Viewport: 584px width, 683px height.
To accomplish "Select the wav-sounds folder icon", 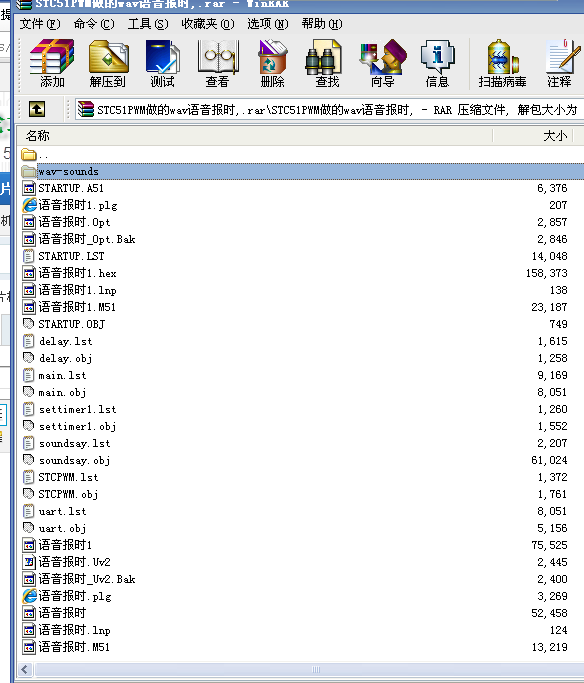I will click(29, 171).
